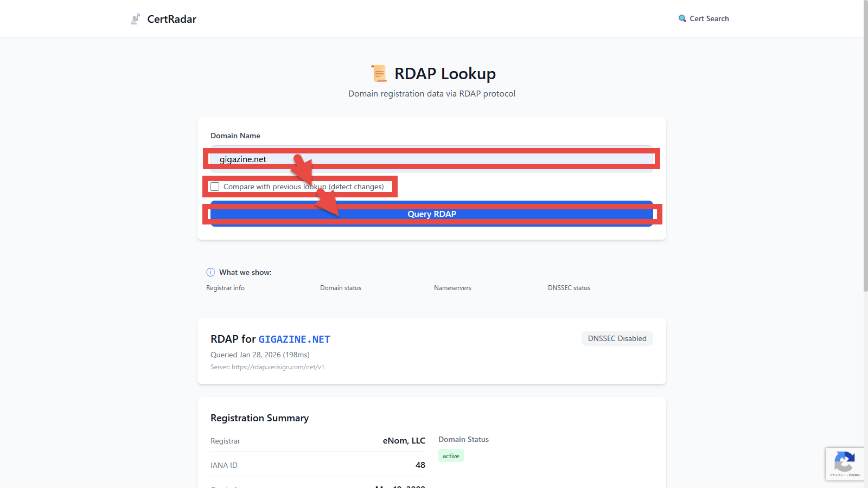Click the info icon next to What we show
The image size is (868, 488).
coord(210,272)
